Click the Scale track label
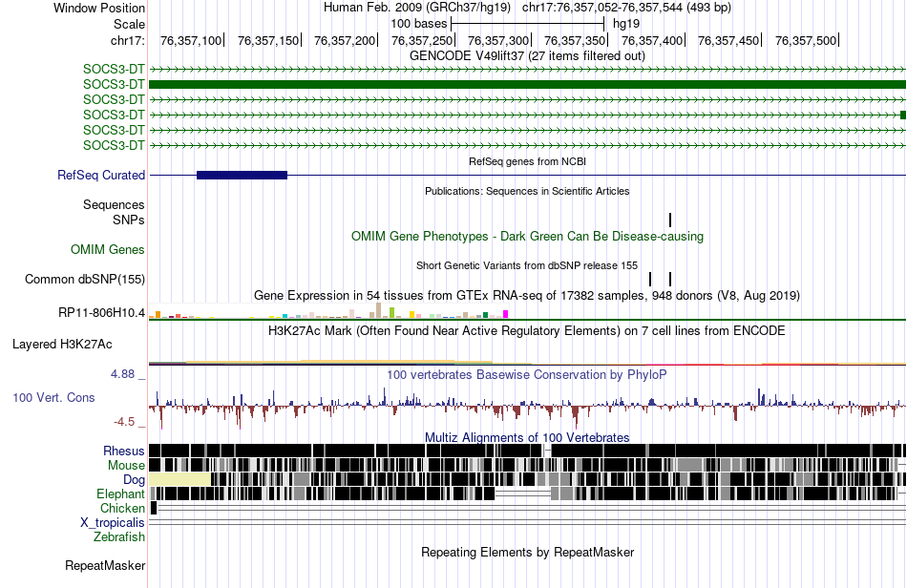This screenshot has height=588, width=907. pos(129,24)
